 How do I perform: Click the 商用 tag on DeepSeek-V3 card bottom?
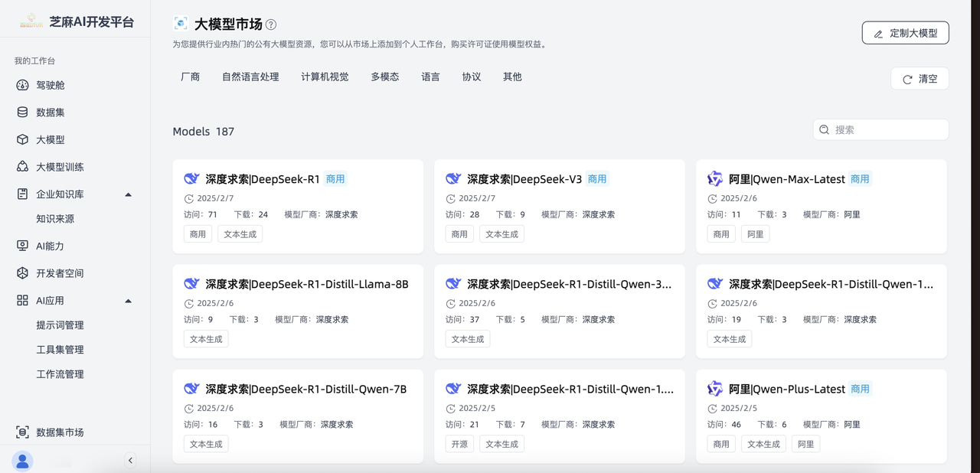click(459, 234)
